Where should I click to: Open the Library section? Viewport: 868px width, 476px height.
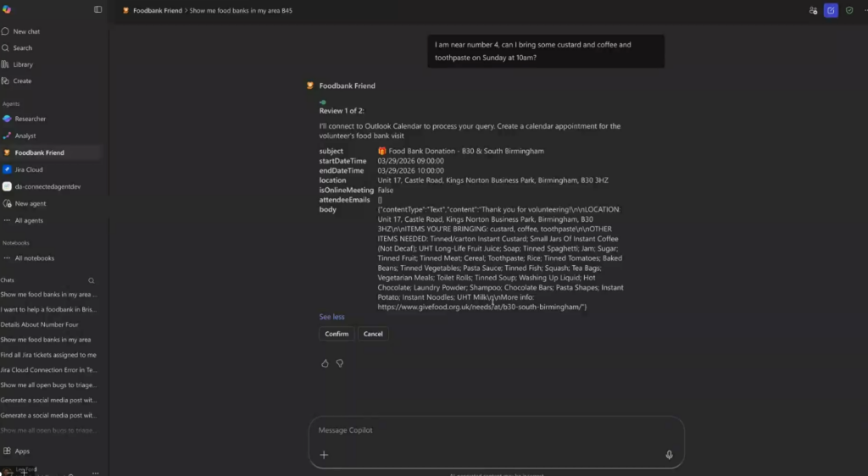[x=23, y=64]
